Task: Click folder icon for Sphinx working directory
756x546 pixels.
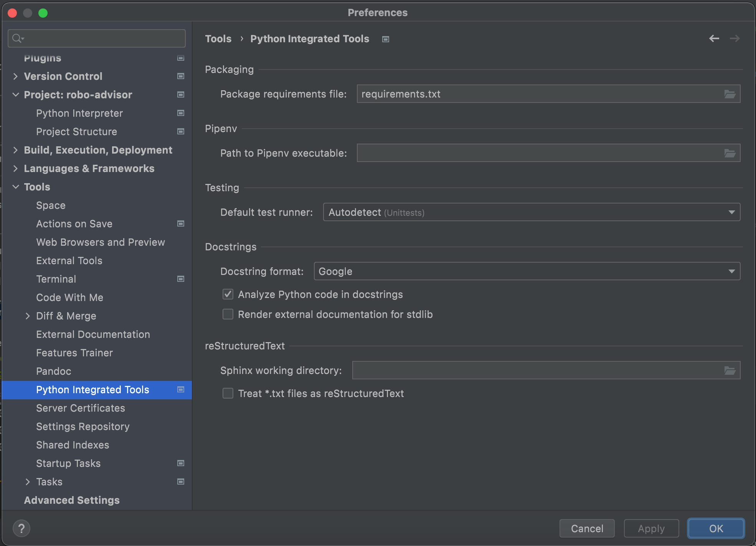Action: click(x=730, y=371)
